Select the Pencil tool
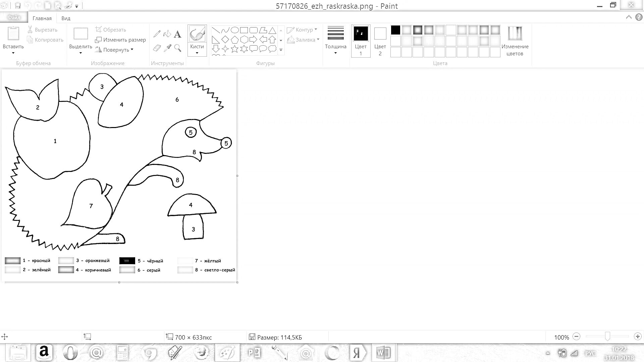Screen dimensions: 644x362 [157, 34]
